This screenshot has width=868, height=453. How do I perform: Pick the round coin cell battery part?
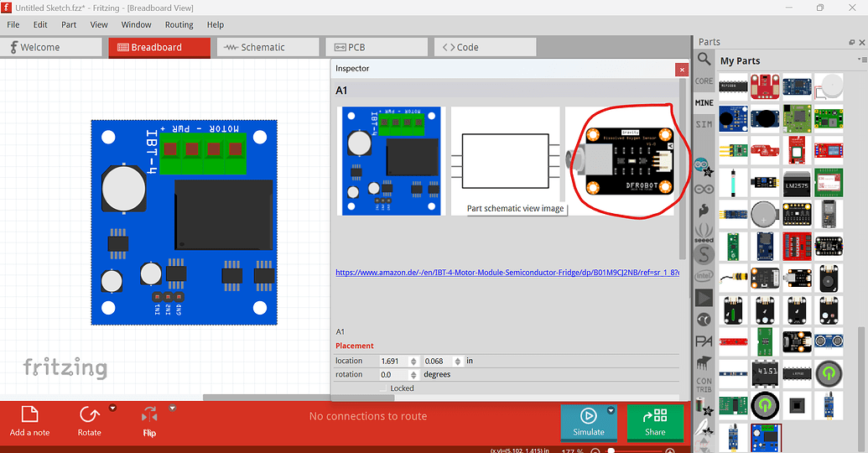(x=765, y=215)
